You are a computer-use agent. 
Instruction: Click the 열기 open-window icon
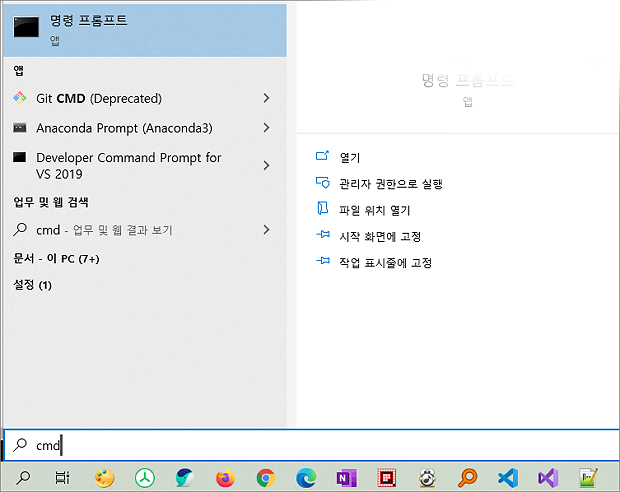pyautogui.click(x=322, y=156)
